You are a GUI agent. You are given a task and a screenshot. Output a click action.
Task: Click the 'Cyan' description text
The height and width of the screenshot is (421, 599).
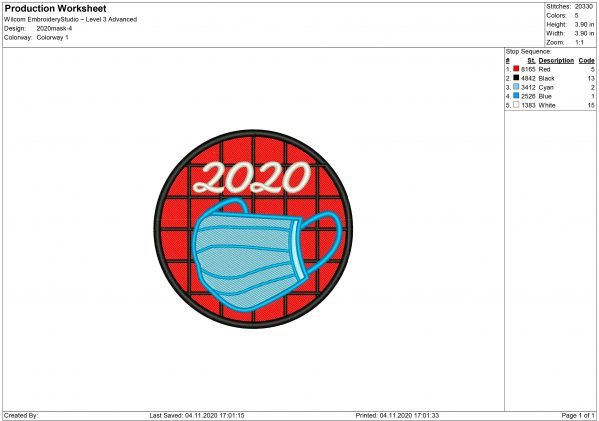[x=546, y=87]
